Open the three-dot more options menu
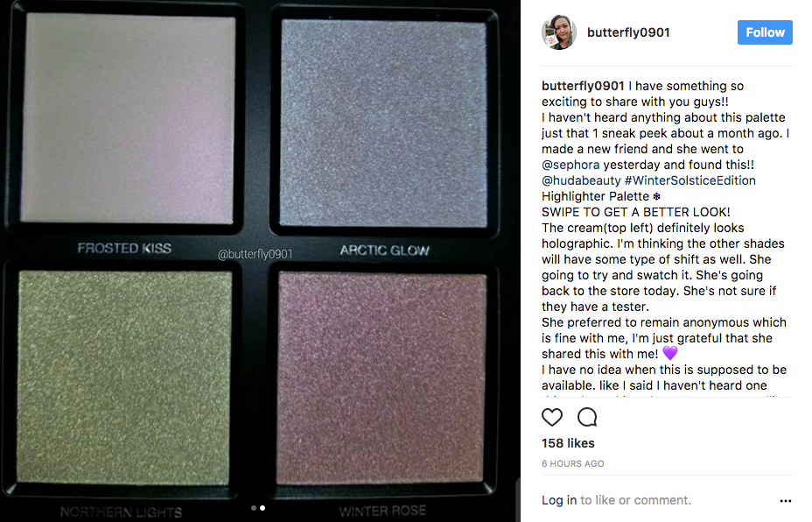The width and height of the screenshot is (812, 522). coord(785,501)
